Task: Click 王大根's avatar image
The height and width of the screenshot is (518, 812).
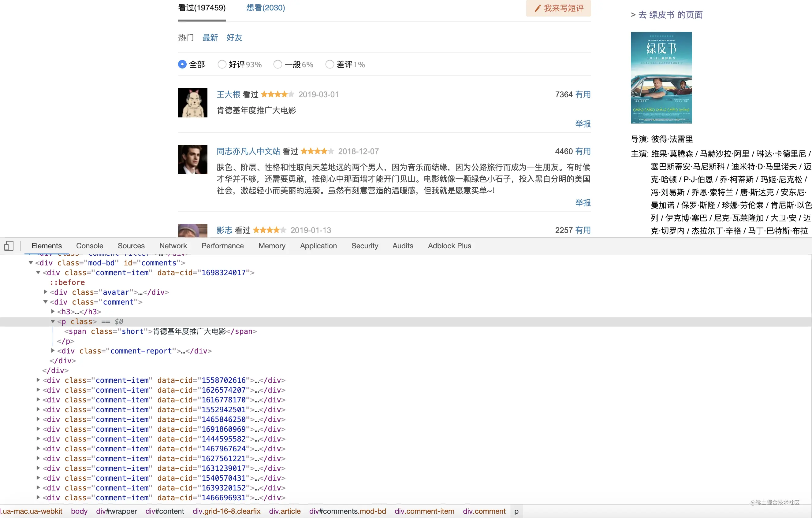Action: (x=192, y=103)
